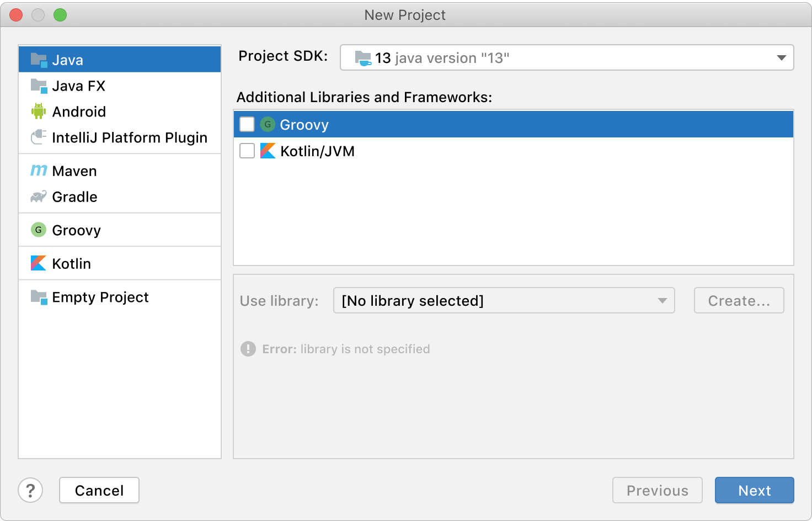The height and width of the screenshot is (521, 812).
Task: Click the Groovy icon in the sidebar
Action: point(39,230)
